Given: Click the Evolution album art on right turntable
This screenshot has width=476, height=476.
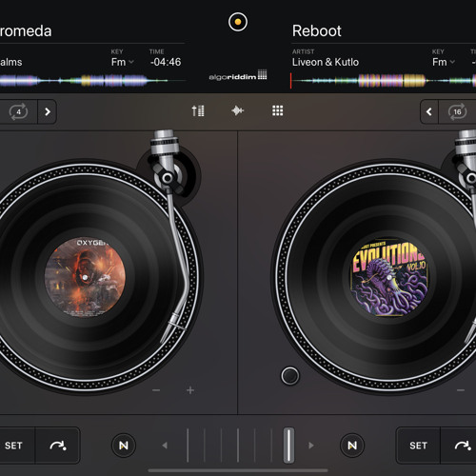Looking at the screenshot, I should 389,277.
